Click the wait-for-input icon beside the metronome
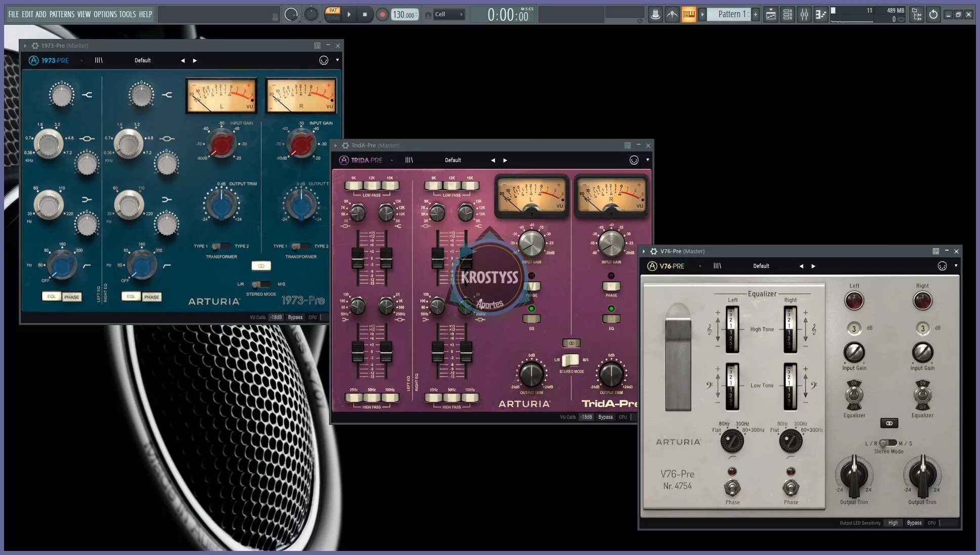The width and height of the screenshot is (980, 555). [x=672, y=14]
